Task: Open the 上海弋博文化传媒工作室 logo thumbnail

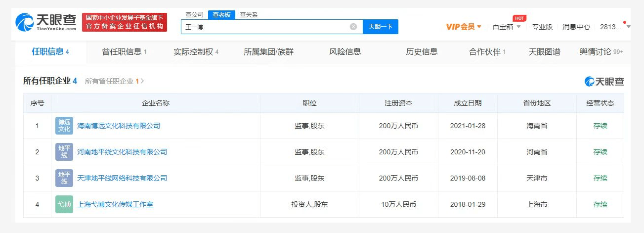Action: pos(64,204)
